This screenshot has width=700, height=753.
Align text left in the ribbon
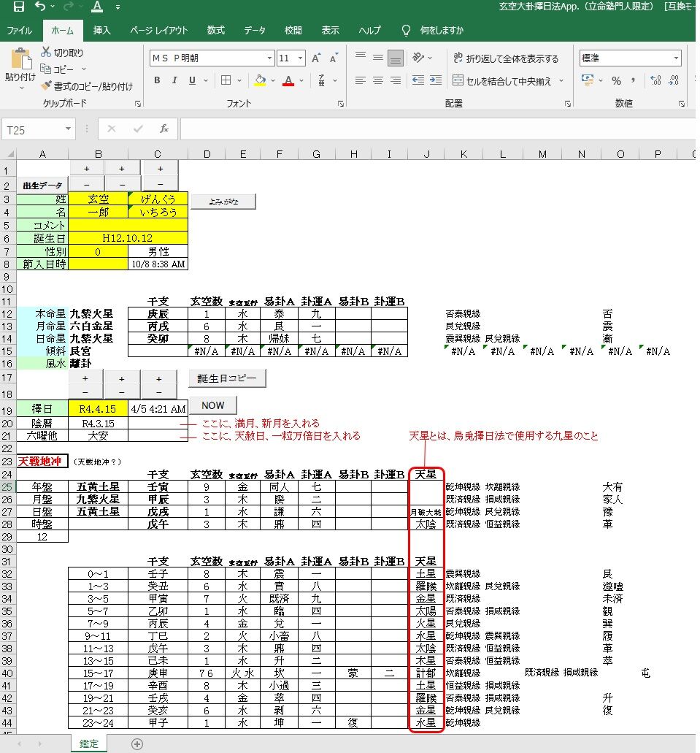[x=361, y=80]
